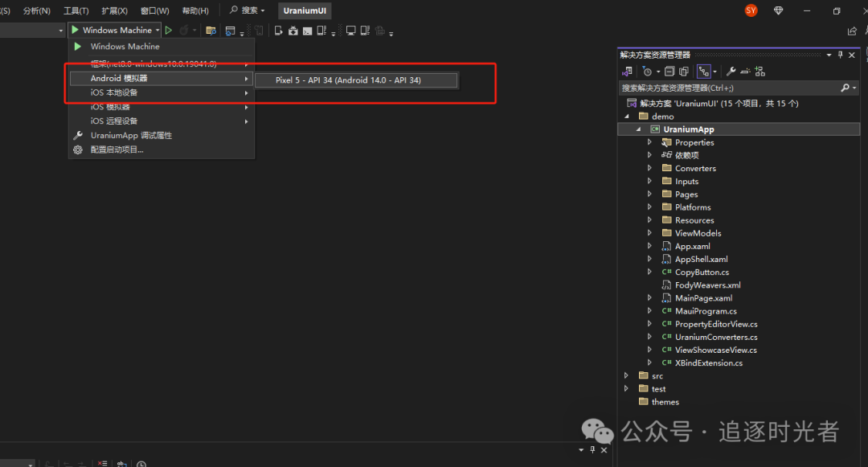Select ViewShowcaseView.cs file

point(715,350)
